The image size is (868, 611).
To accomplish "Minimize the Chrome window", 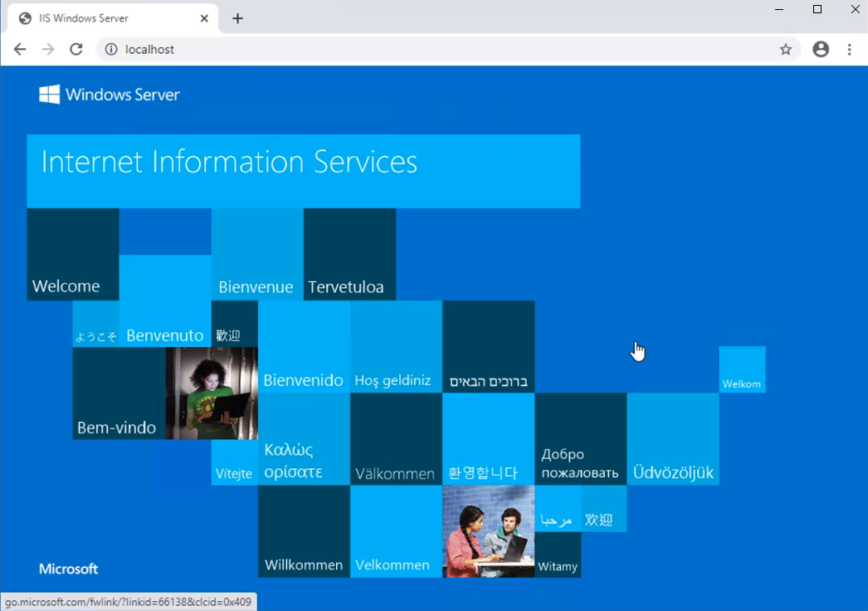I will 779,9.
